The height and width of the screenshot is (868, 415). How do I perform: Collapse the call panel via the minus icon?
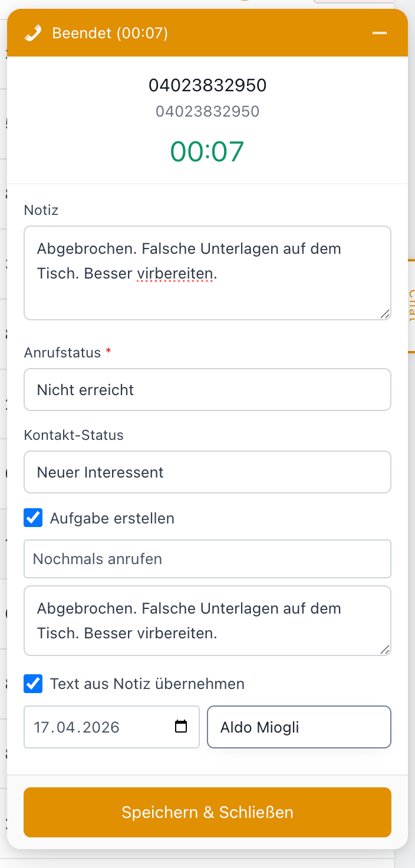[x=379, y=33]
